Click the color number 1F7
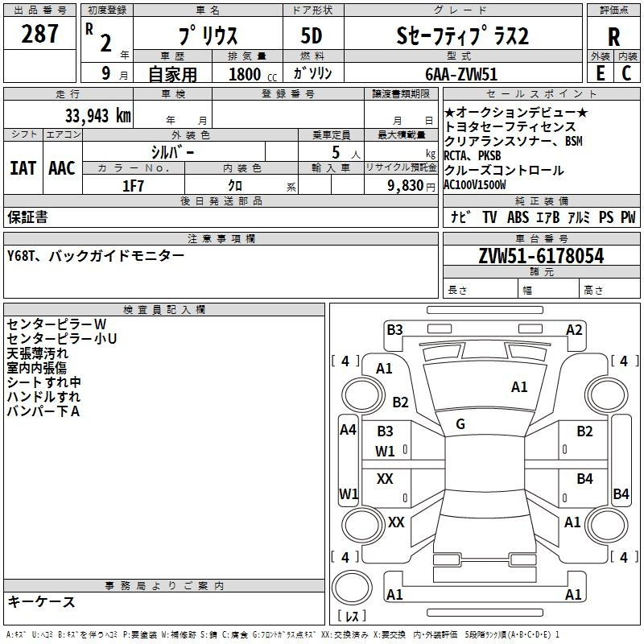Image resolution: width=644 pixels, height=644 pixels. 133,185
